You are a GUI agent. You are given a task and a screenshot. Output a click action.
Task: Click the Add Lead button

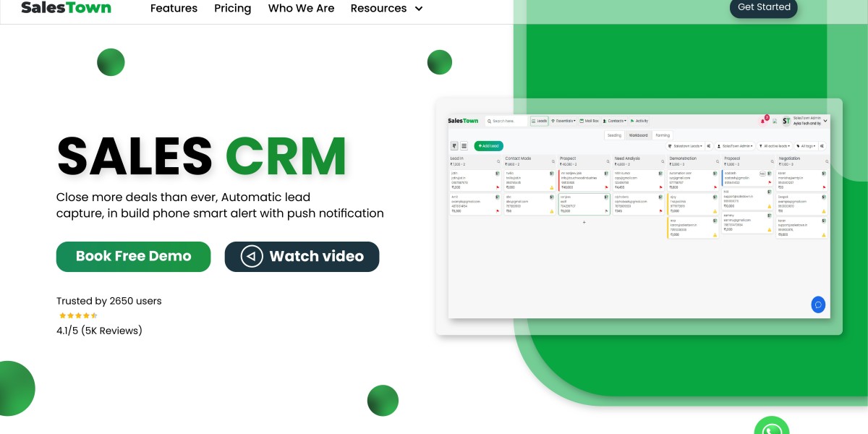(489, 145)
